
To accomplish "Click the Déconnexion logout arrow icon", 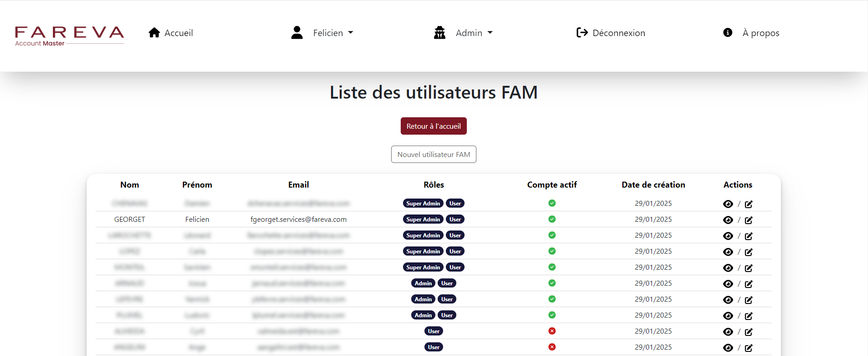I will tap(582, 32).
